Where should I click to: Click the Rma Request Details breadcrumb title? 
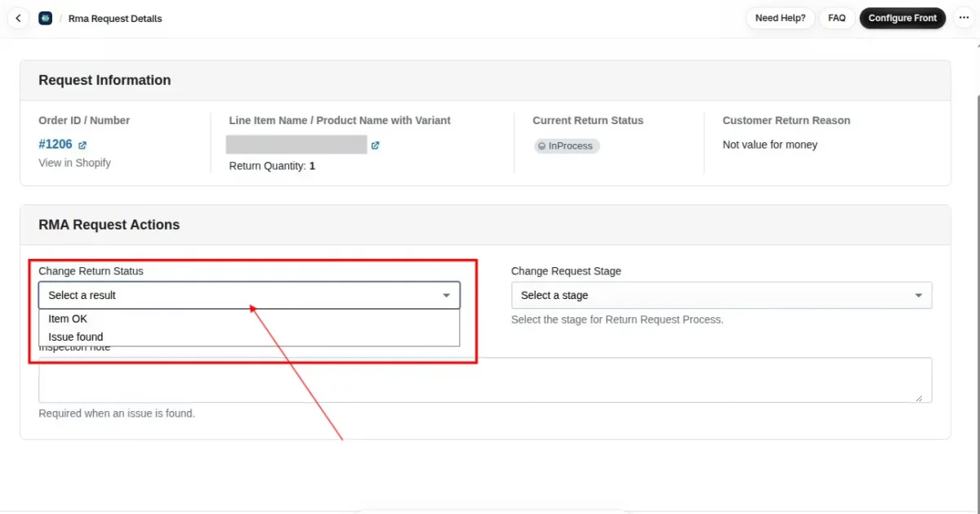point(115,18)
